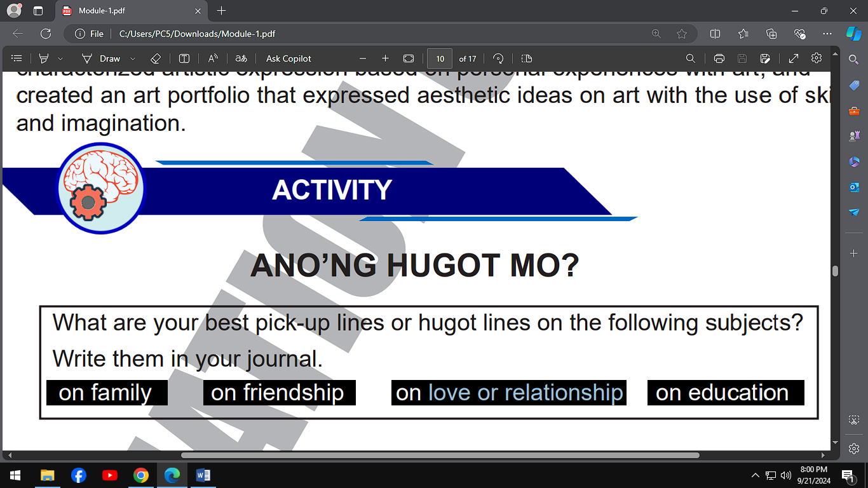
Task: Open Microsoft Word from taskbar
Action: (x=203, y=475)
